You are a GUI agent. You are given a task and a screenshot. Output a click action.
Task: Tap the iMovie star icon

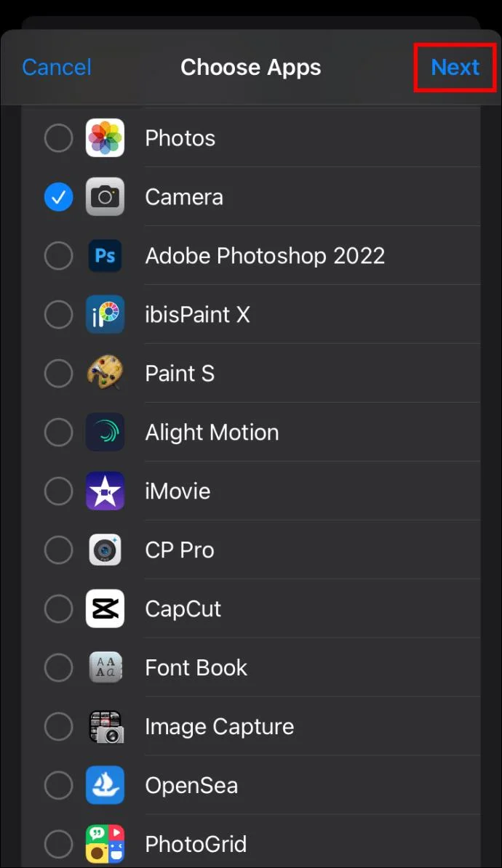[x=105, y=491]
